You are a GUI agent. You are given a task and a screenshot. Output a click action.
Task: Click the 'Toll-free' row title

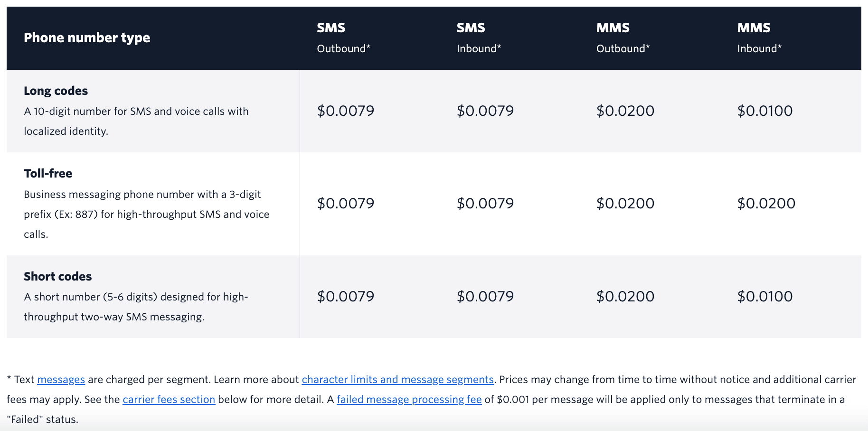pyautogui.click(x=48, y=173)
